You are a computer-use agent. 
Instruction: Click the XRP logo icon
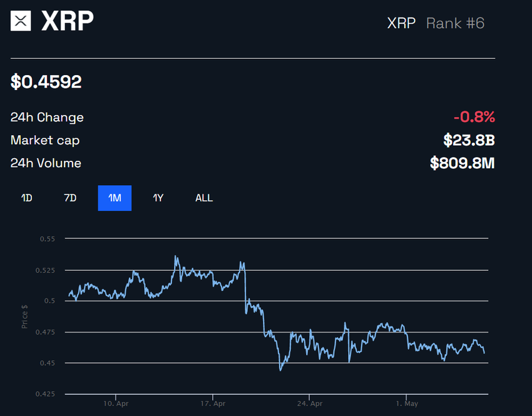tap(21, 21)
